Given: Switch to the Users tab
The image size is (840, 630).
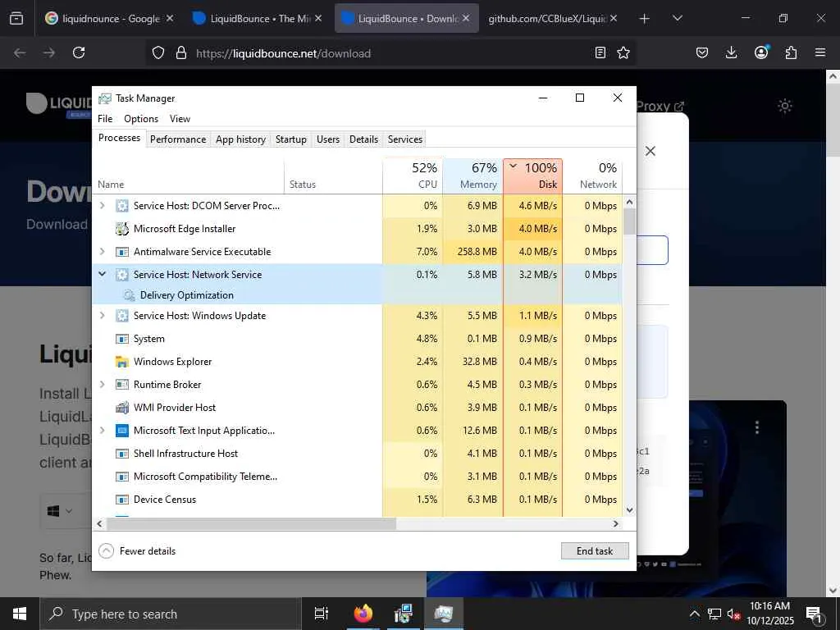Looking at the screenshot, I should coord(328,139).
